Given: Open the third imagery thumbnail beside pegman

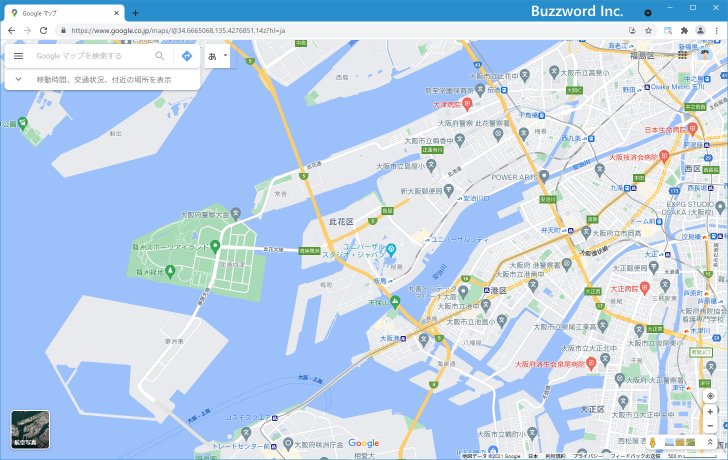Looking at the screenshot, I should pyautogui.click(x=690, y=442).
